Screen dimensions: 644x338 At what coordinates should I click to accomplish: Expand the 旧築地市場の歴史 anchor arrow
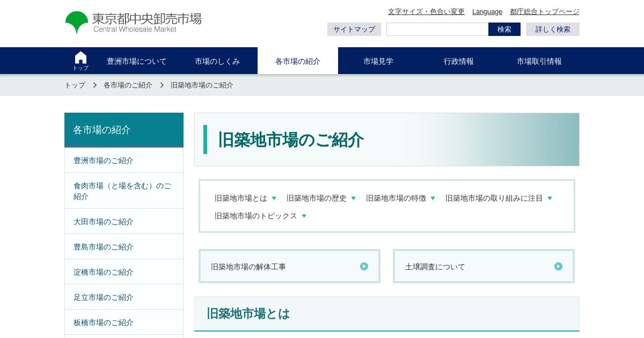pos(353,198)
